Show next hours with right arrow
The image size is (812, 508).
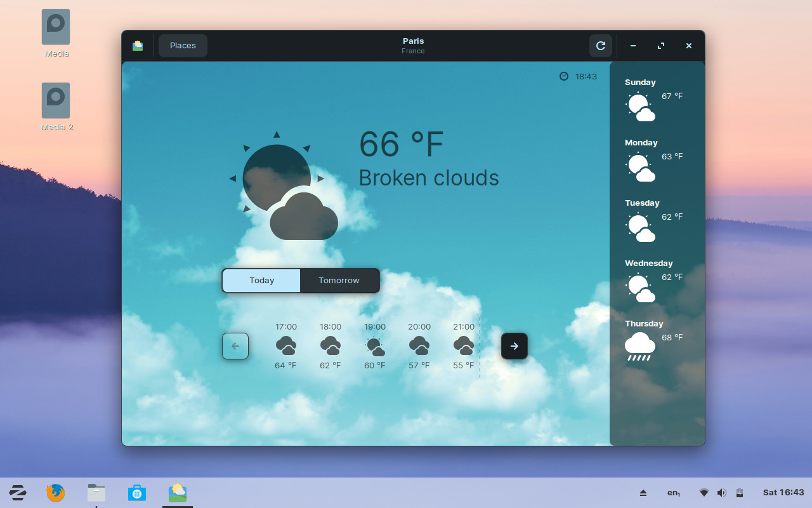(x=514, y=346)
